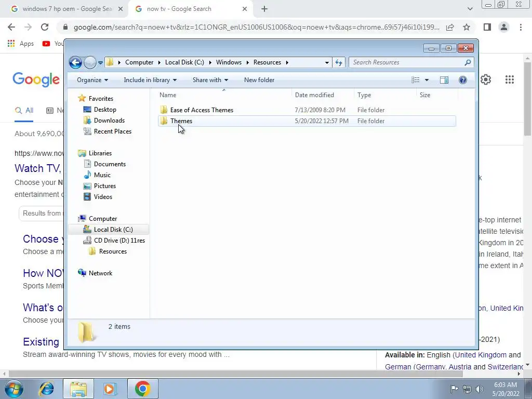Open Chrome's three-dot menu
This screenshot has height=399, width=532.
point(521,27)
